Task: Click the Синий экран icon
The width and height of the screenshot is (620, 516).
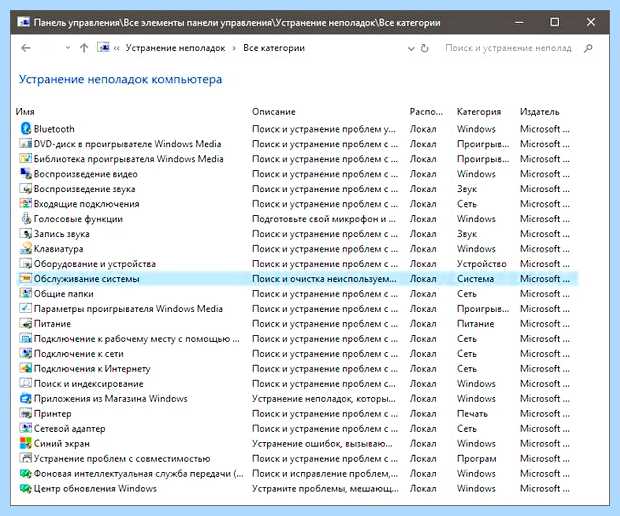Action: coord(26,443)
